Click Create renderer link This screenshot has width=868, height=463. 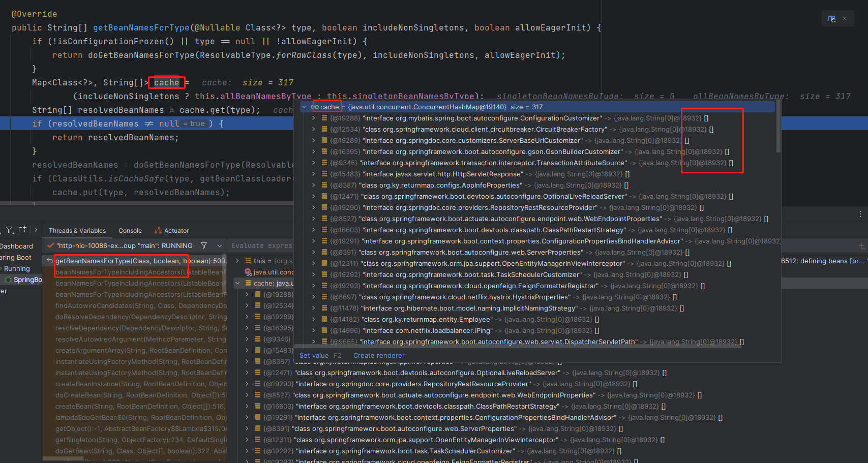[379, 355]
